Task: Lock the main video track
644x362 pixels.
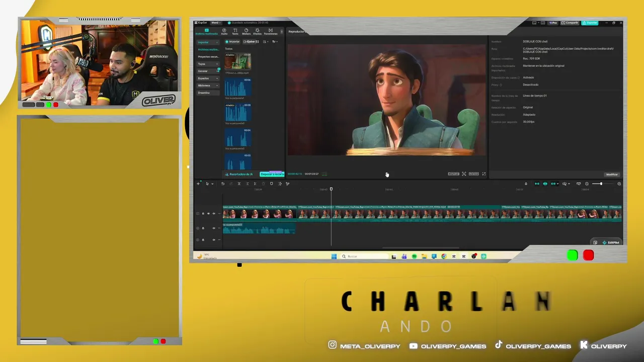Action: [203, 214]
